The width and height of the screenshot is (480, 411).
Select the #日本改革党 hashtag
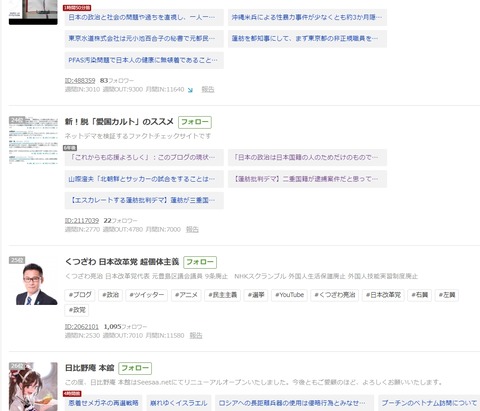point(383,295)
